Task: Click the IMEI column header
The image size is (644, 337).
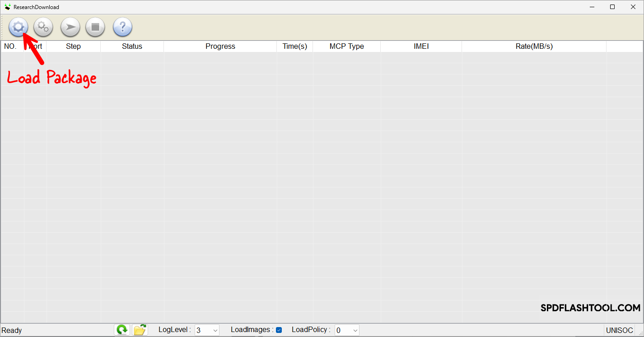Action: click(421, 46)
